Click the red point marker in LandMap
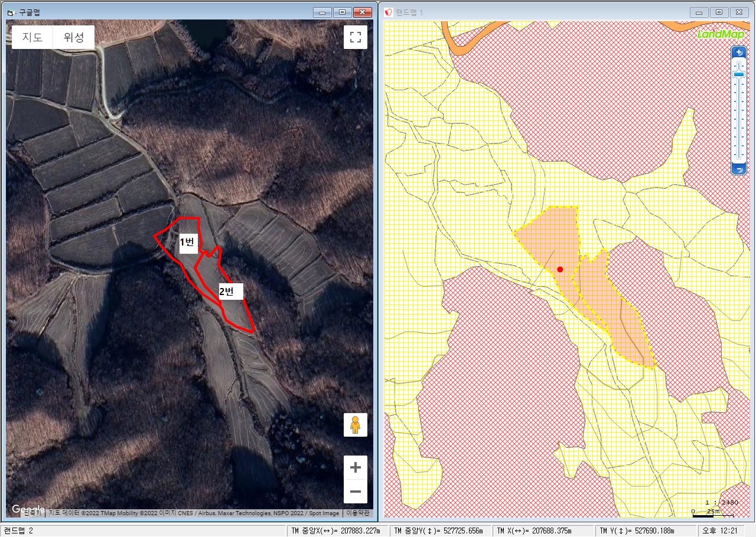 click(560, 269)
